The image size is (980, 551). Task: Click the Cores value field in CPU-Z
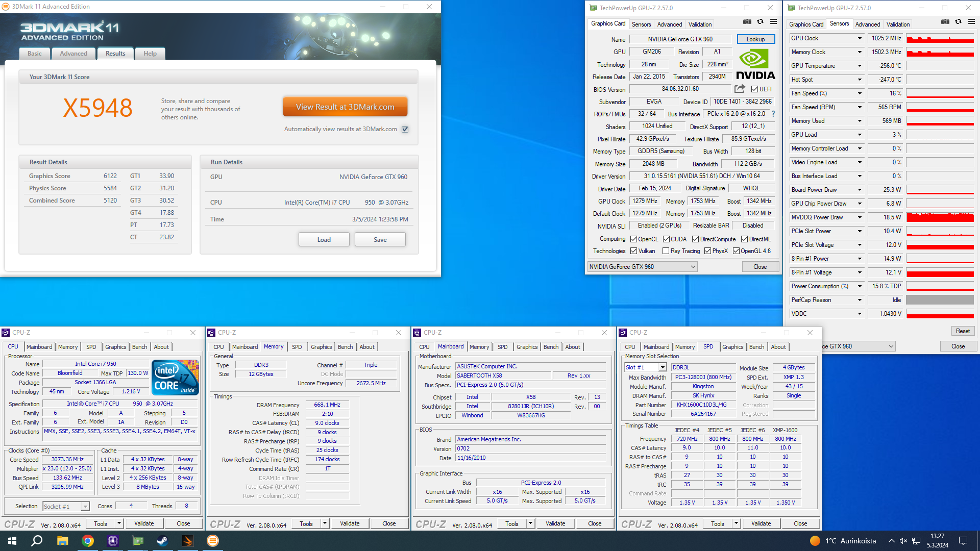pos(131,506)
